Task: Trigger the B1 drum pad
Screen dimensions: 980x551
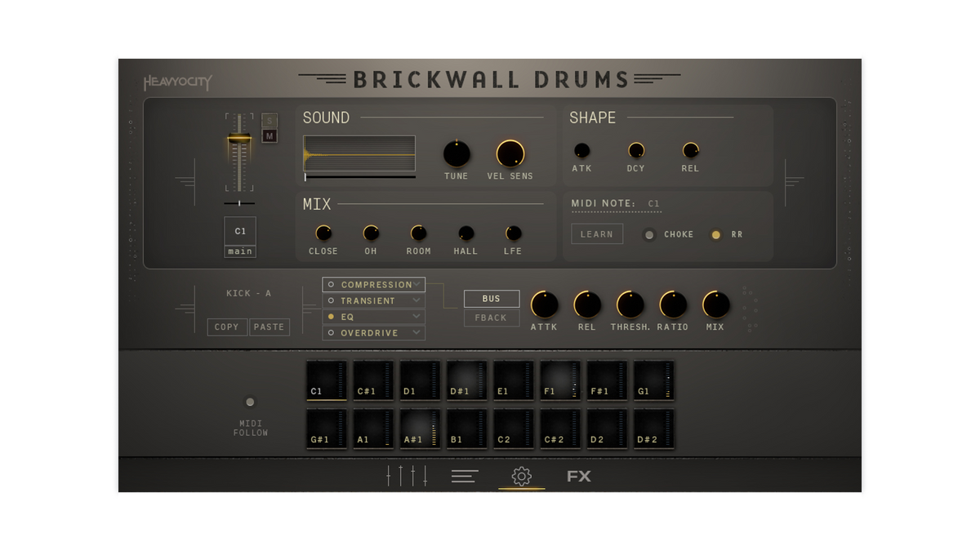Action: click(466, 429)
